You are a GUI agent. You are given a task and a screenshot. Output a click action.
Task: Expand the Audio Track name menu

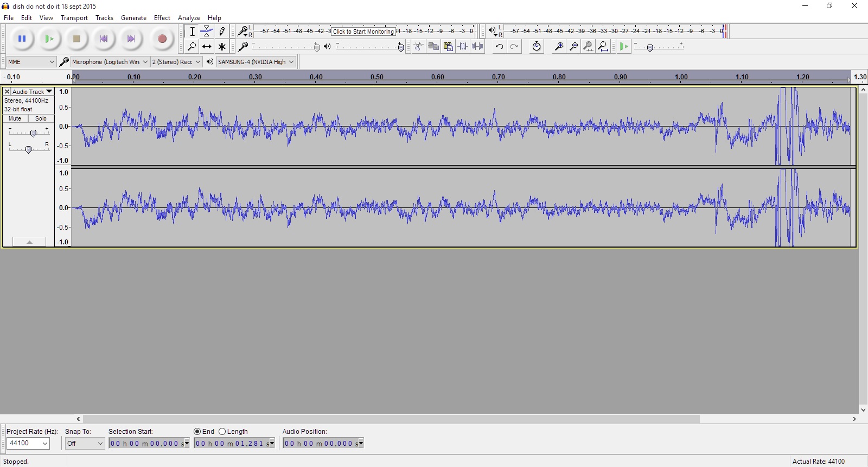click(x=49, y=92)
